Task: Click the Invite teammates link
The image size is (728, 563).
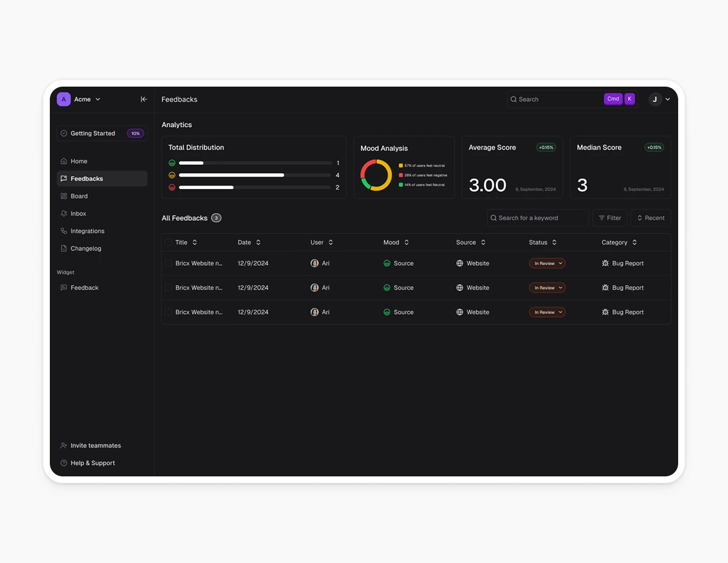Action: (95, 445)
